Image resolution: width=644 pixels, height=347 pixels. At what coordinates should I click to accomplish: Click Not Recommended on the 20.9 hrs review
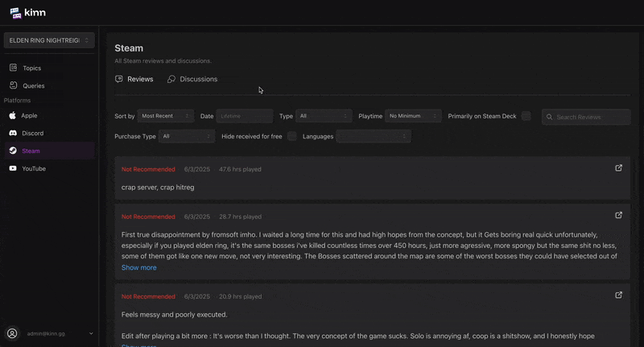pyautogui.click(x=148, y=296)
